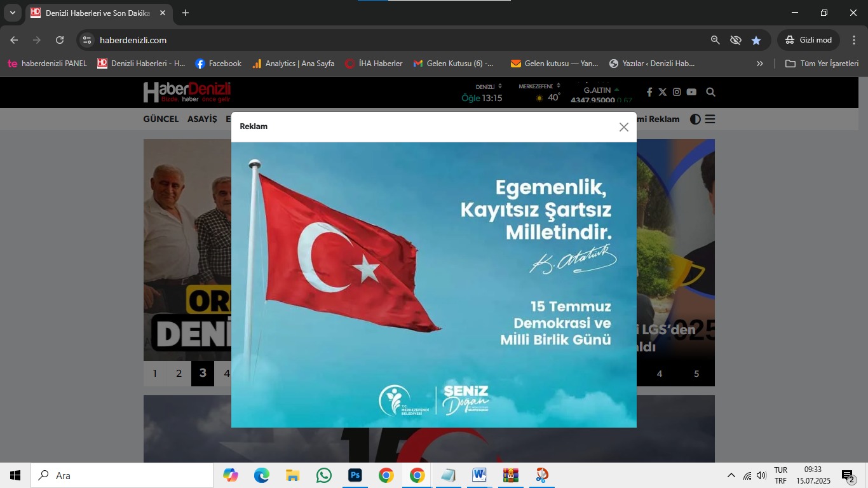Expand the DENİZLİ prayer time city selector
868x488 pixels.
tap(489, 86)
